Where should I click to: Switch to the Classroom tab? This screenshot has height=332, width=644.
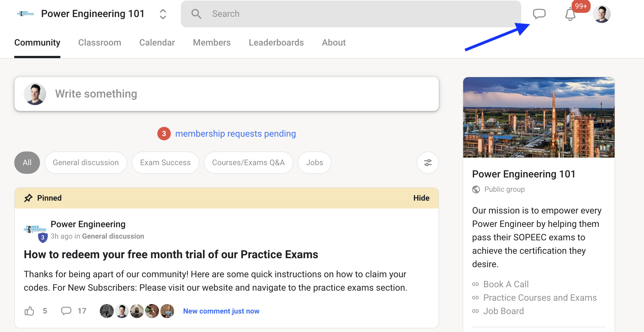[x=100, y=42]
